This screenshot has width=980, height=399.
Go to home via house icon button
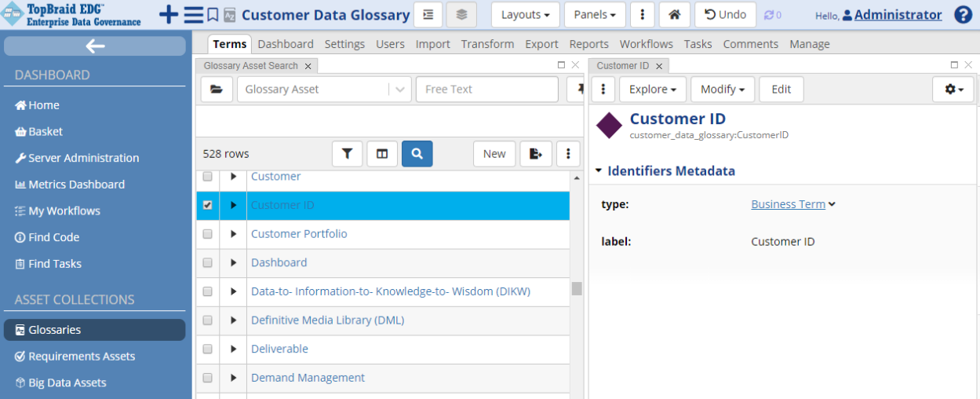point(674,15)
